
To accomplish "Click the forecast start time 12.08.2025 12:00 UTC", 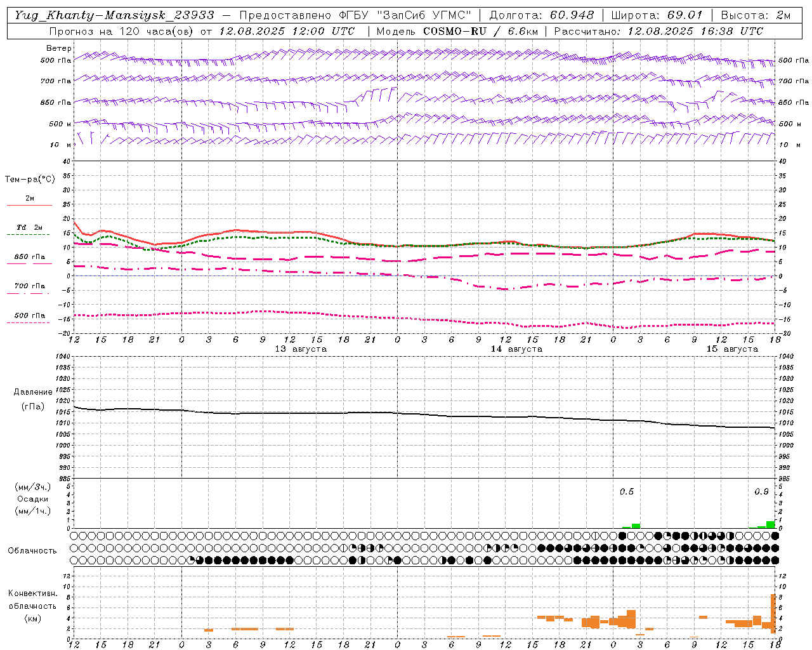I will [x=287, y=31].
